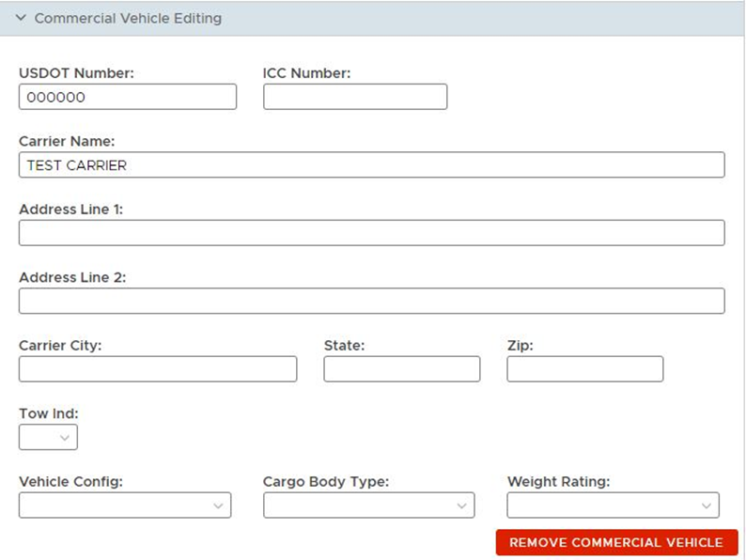746x560 pixels.
Task: Click the Weight Rating chevron arrow
Action: [x=707, y=506]
